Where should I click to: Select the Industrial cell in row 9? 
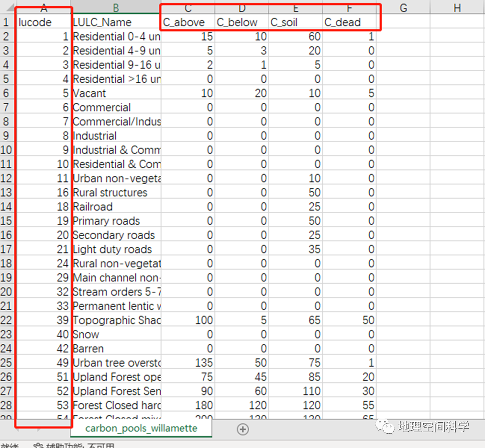[116, 136]
